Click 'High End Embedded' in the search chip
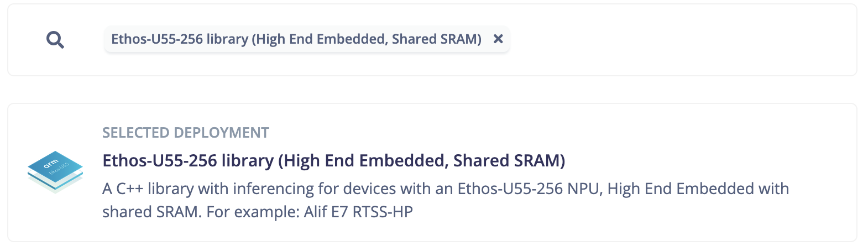The height and width of the screenshot is (251, 868). tap(321, 39)
